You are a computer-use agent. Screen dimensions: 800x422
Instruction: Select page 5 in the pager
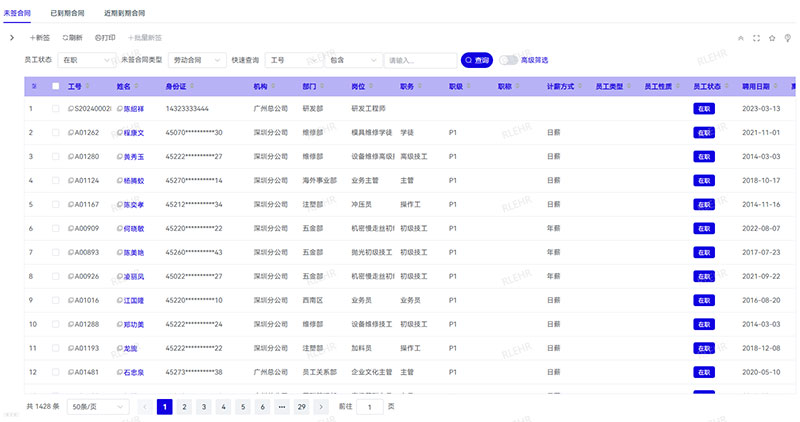[243, 407]
